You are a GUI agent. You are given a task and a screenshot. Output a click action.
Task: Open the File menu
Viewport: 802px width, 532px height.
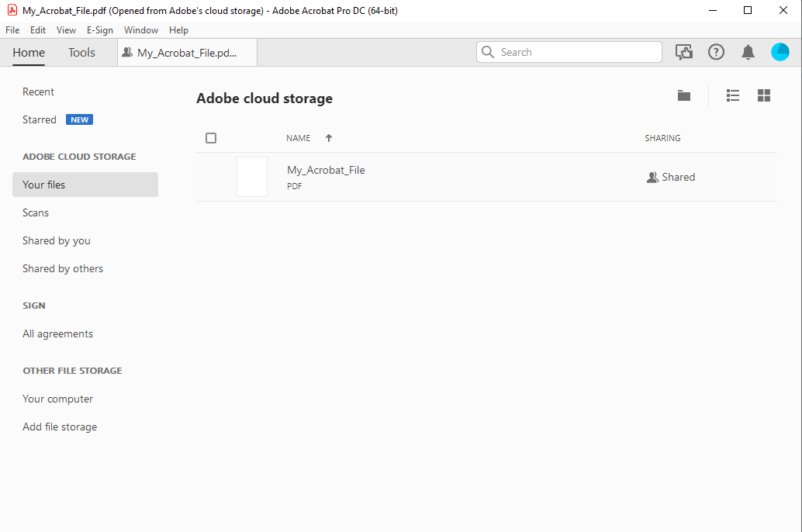pos(12,30)
